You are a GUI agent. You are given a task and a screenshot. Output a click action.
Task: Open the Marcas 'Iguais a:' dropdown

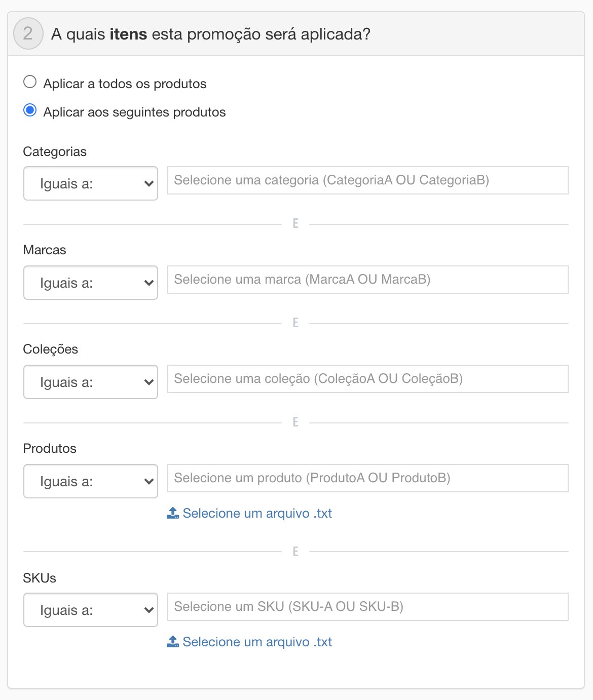tap(91, 283)
